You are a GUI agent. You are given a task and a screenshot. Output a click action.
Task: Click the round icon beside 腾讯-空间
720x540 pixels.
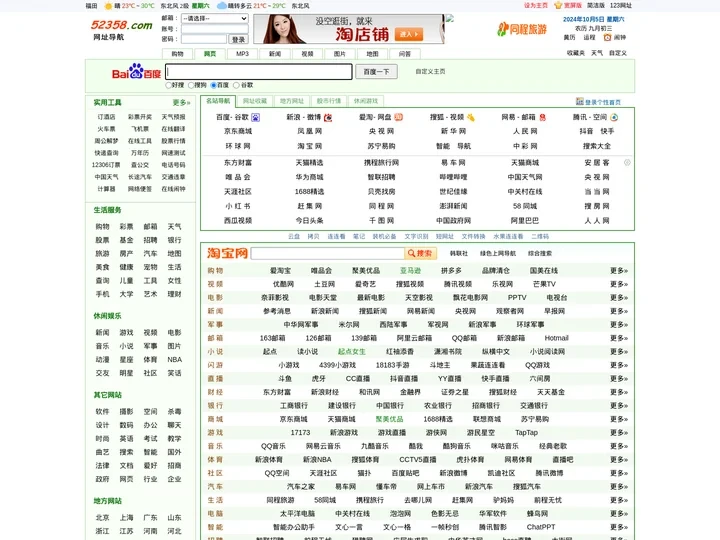click(x=614, y=118)
